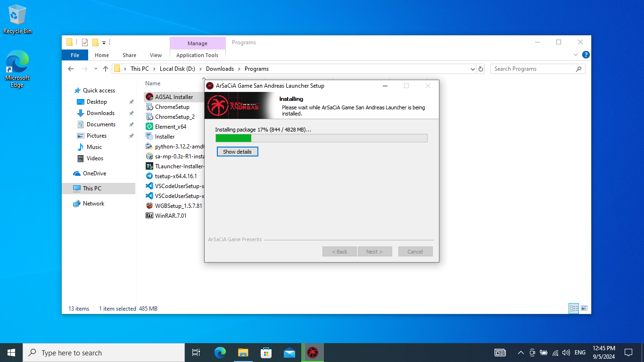Open File Explorer from the taskbar
This screenshot has width=644, height=362.
point(243,352)
